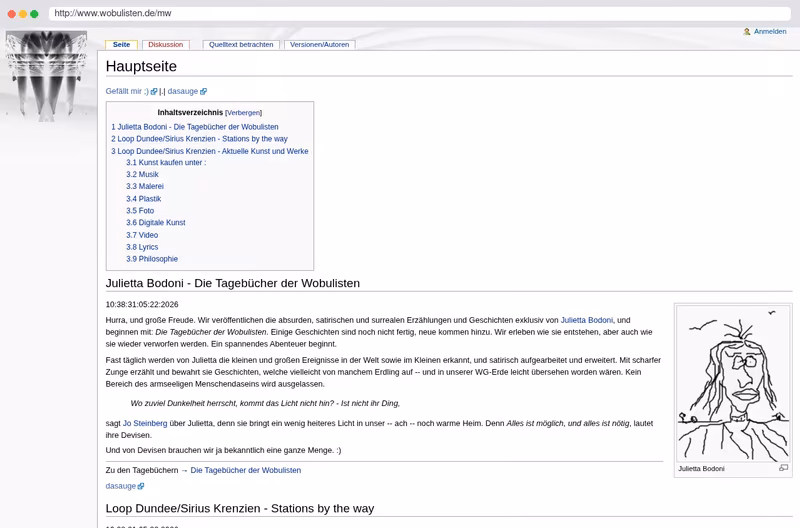This screenshot has width=800, height=528.
Task: Jump to contents entry 3.2 Musik
Action: tap(142, 174)
